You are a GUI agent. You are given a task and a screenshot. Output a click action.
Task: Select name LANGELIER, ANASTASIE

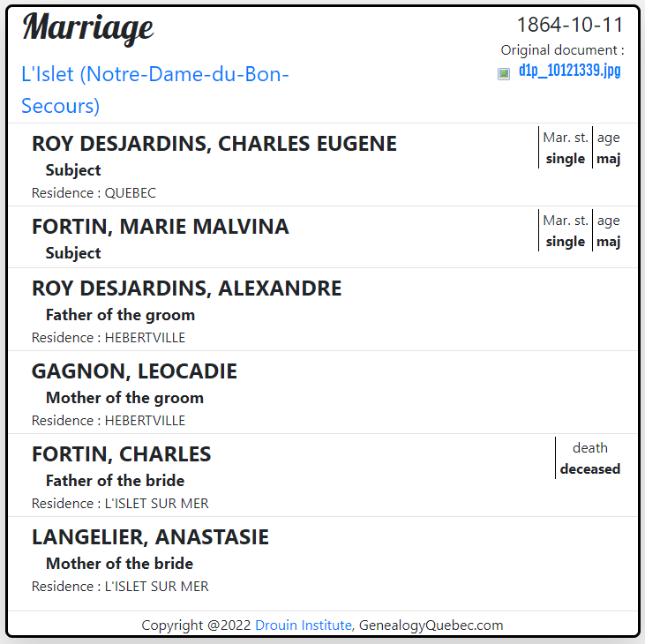(x=150, y=537)
